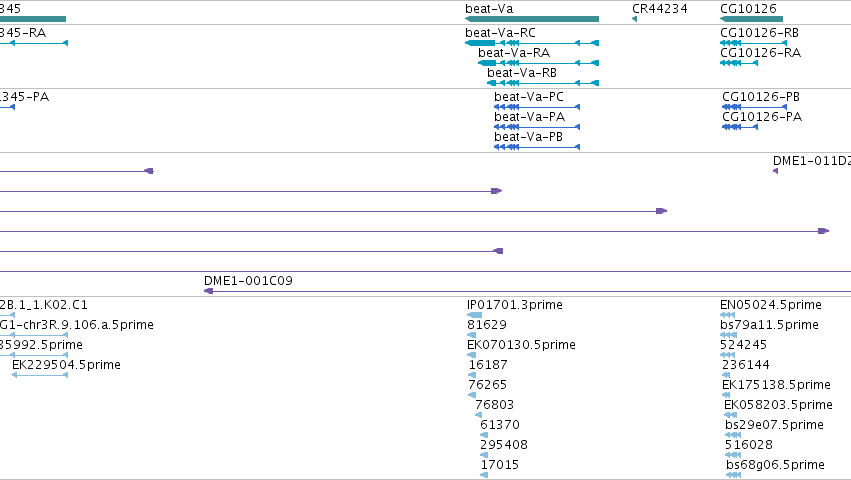This screenshot has height=480, width=851.
Task: Click the 17015 EST label
Action: point(500,465)
